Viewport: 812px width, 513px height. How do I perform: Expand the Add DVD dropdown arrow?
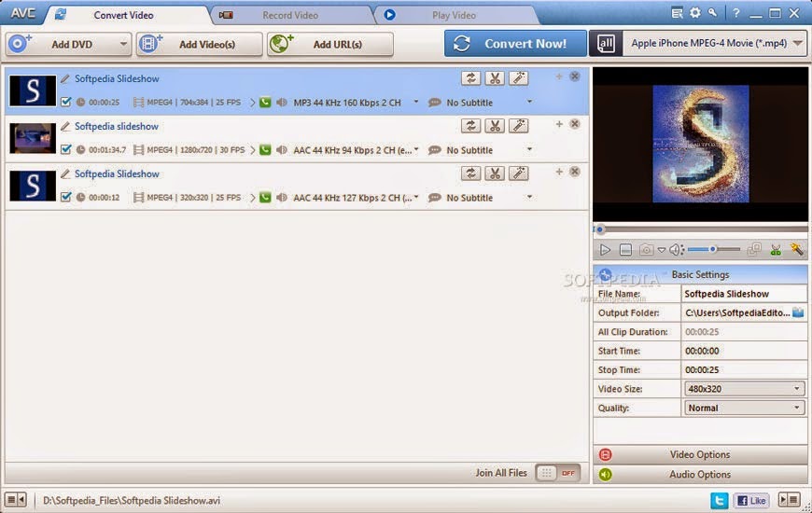click(123, 44)
